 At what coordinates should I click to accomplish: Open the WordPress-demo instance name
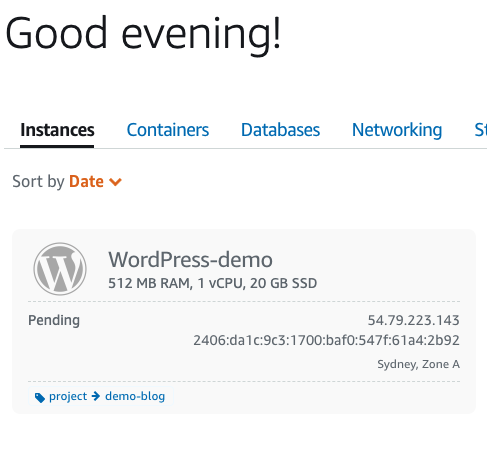pos(190,260)
